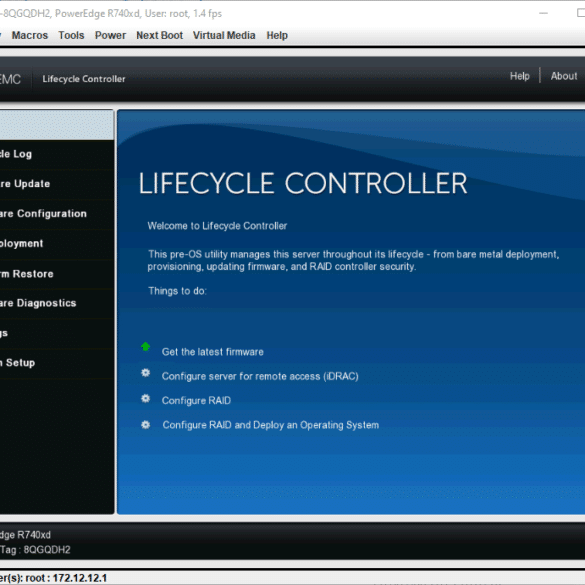Open the viewer Help menu

coord(277,35)
